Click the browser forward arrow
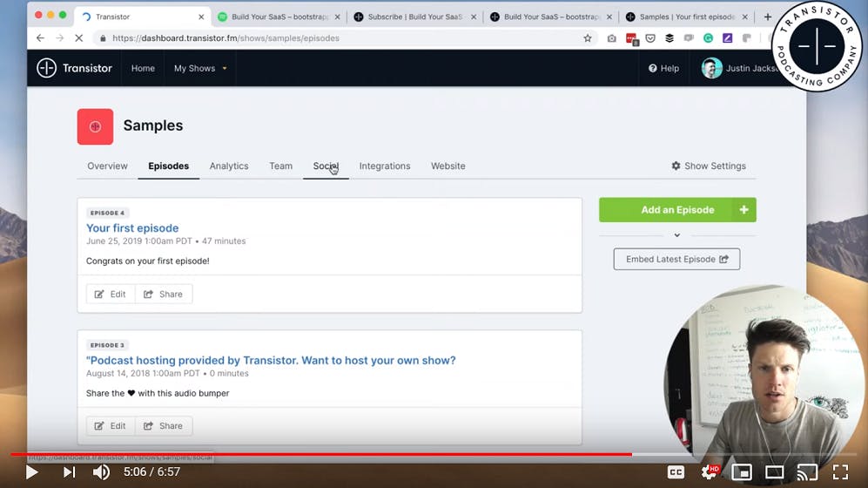This screenshot has width=868, height=488. pos(59,38)
